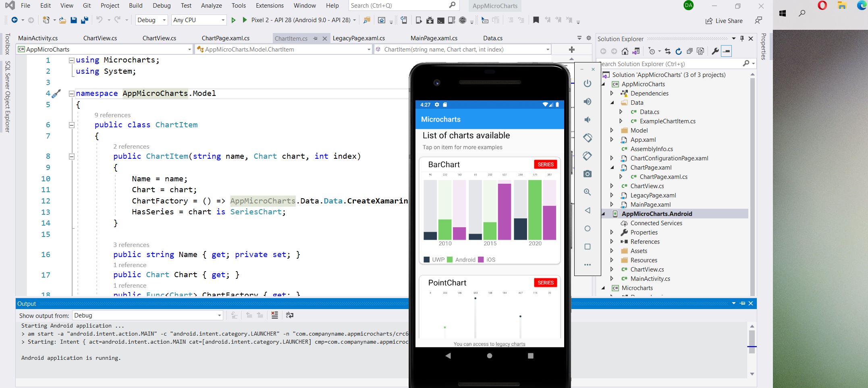
Task: Click the Send Feedback icon near Live Share
Action: (758, 20)
